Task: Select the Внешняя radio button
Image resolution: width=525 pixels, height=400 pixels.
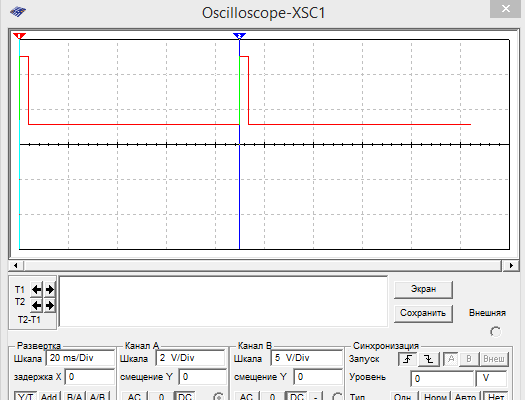Action: tap(495, 332)
